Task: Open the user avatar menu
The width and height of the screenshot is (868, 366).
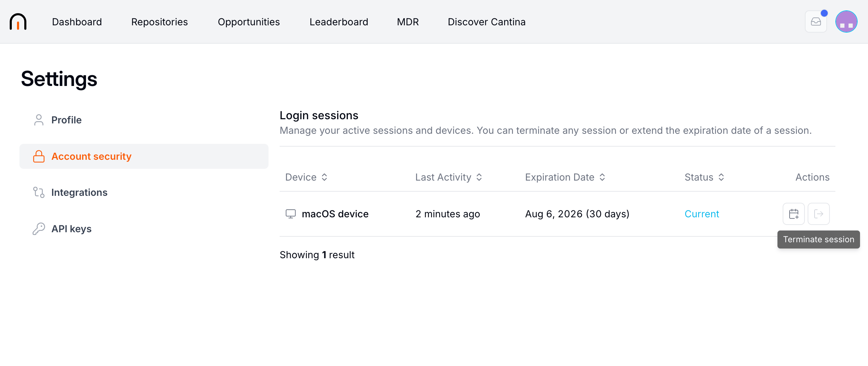Action: point(846,22)
